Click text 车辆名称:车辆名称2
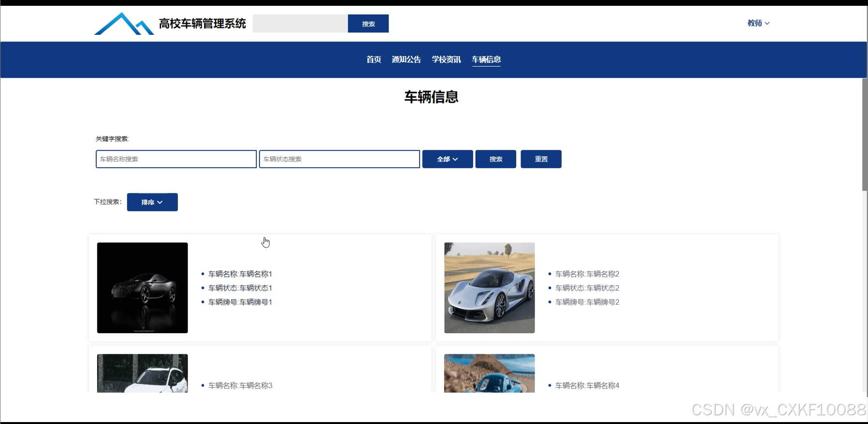The image size is (868, 424). coord(587,274)
